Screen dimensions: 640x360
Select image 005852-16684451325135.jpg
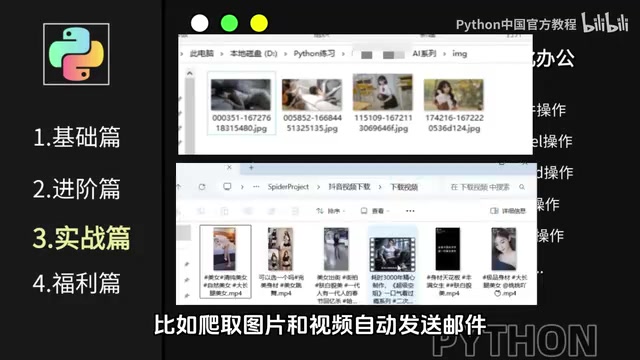[x=312, y=104]
